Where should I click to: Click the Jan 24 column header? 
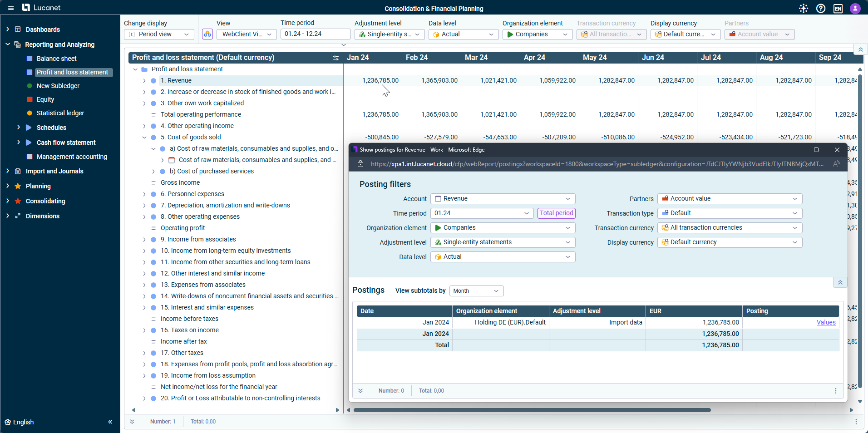click(x=372, y=58)
